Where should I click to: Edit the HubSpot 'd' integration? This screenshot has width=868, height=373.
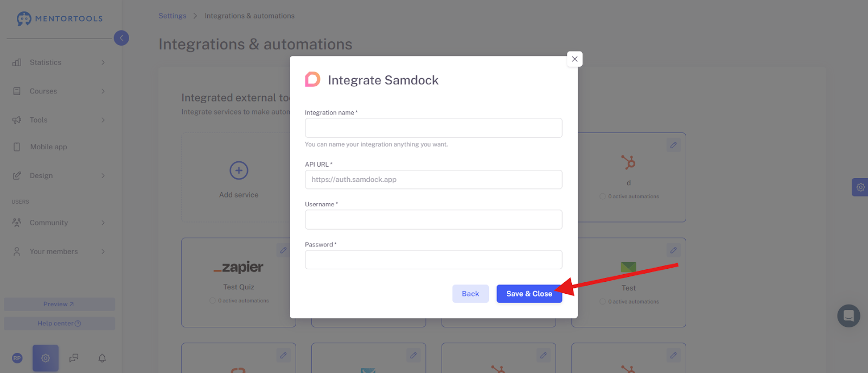point(673,145)
